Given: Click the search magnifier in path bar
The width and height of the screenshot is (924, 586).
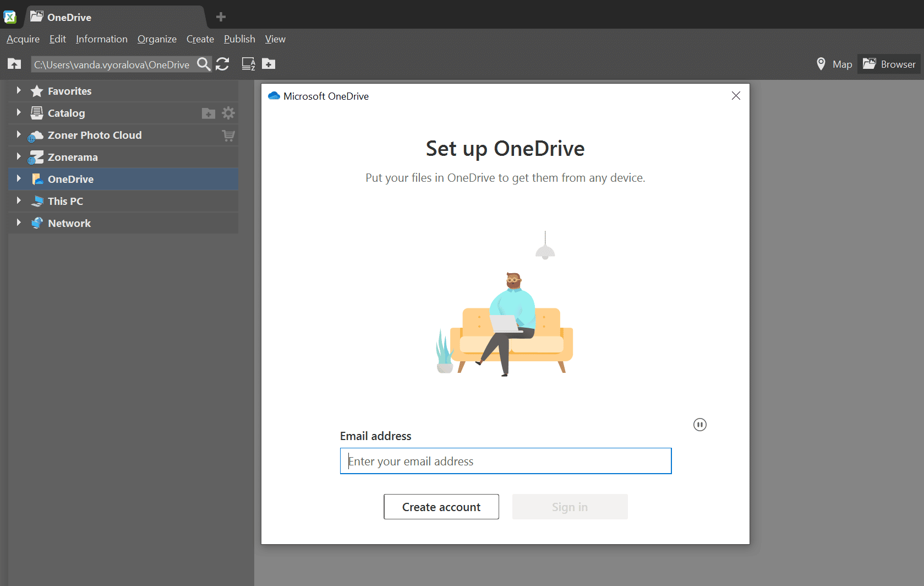Looking at the screenshot, I should [204, 64].
